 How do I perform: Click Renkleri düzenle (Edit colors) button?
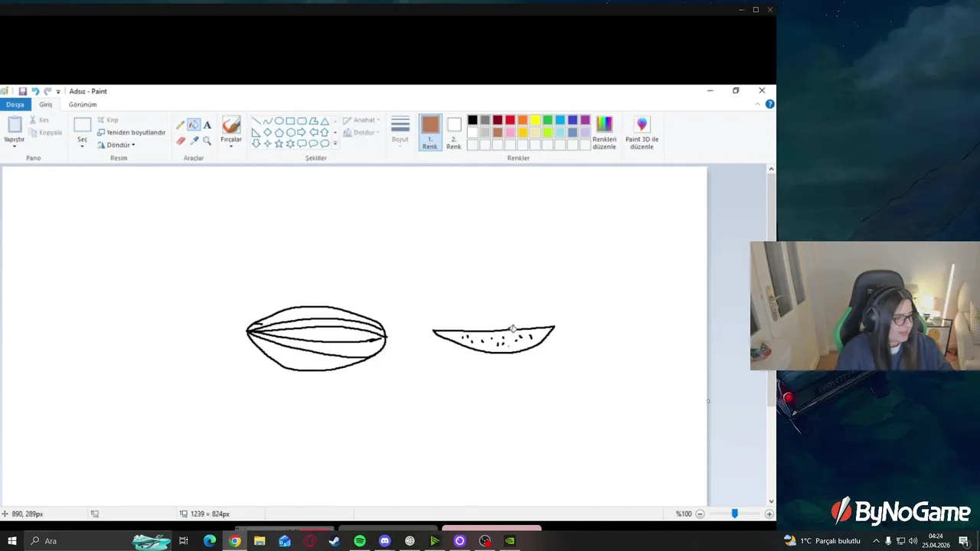click(604, 132)
